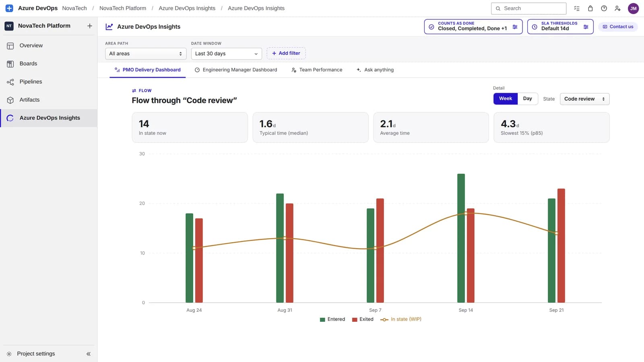Open Artifacts in the sidebar
Image resolution: width=644 pixels, height=362 pixels.
[49, 100]
